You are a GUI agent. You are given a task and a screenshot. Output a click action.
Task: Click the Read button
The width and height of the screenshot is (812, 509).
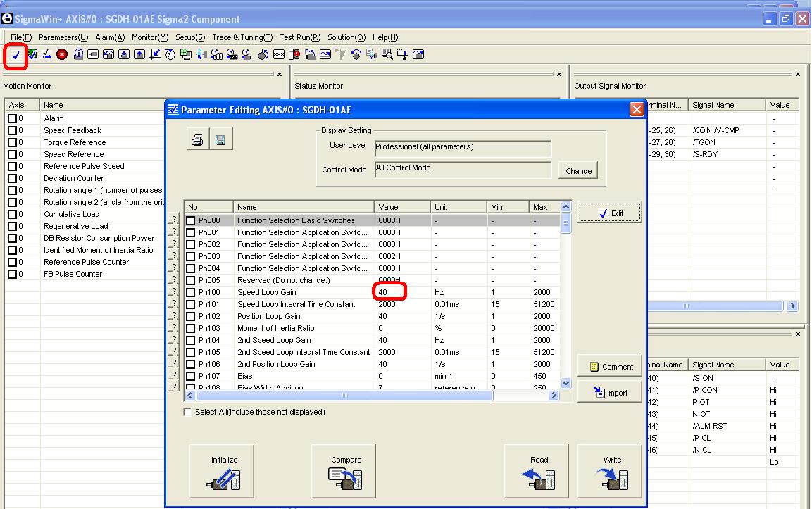(x=537, y=471)
